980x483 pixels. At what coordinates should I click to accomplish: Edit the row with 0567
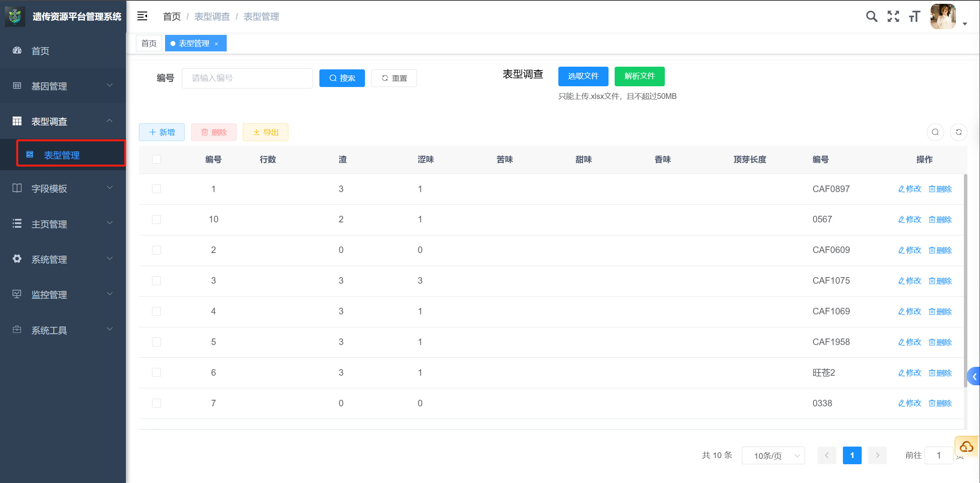910,220
